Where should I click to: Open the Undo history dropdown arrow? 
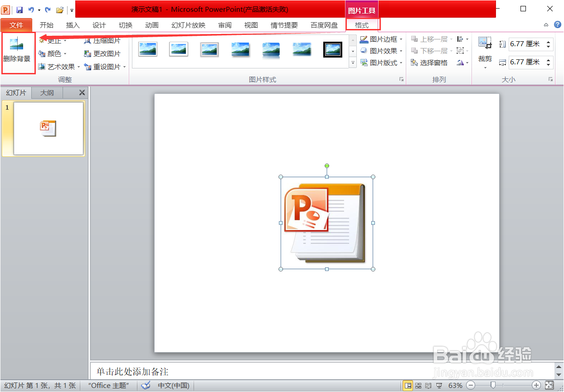[39, 10]
